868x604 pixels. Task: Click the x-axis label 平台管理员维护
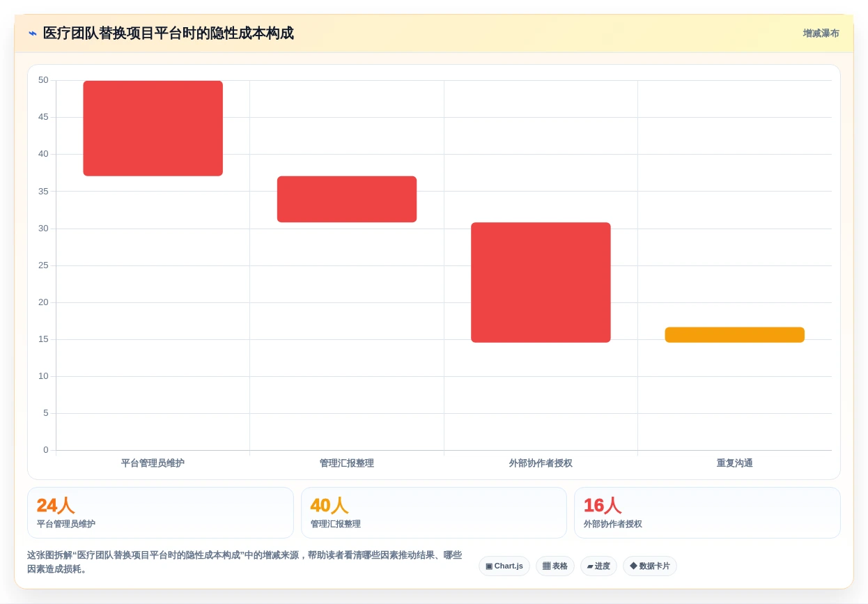click(153, 463)
